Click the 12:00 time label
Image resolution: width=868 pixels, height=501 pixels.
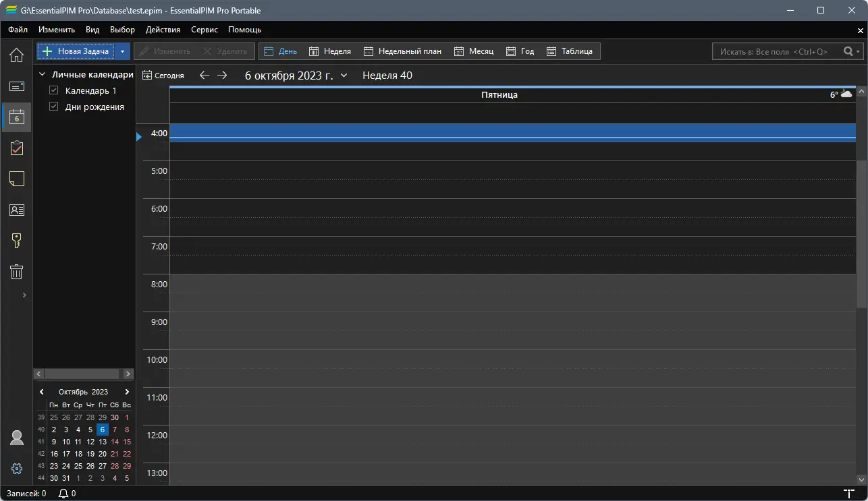pos(157,435)
